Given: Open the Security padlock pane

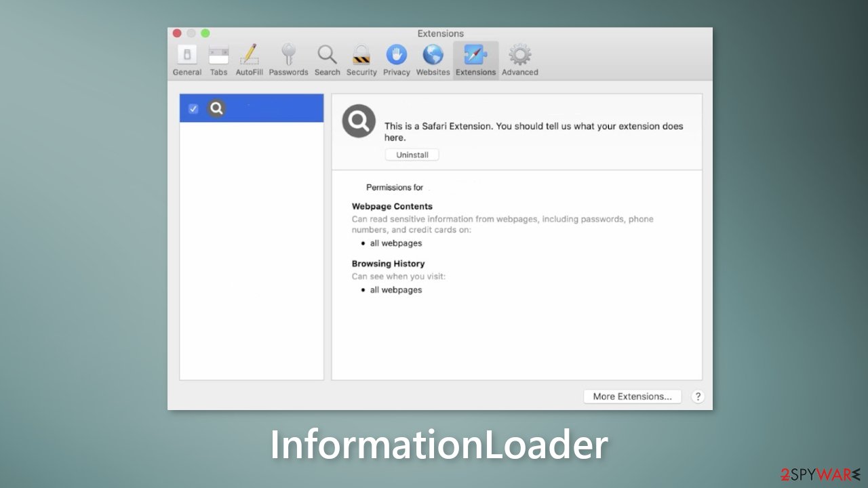Looking at the screenshot, I should 361,60.
